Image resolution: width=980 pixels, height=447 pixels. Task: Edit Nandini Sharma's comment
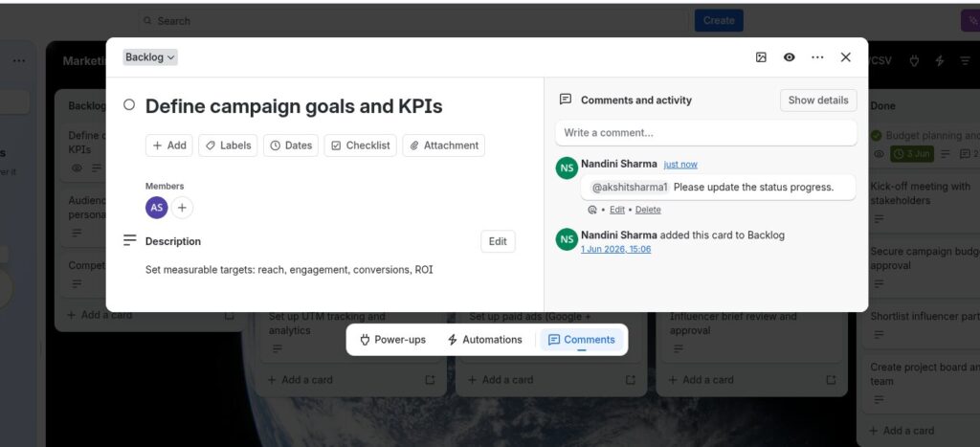617,210
